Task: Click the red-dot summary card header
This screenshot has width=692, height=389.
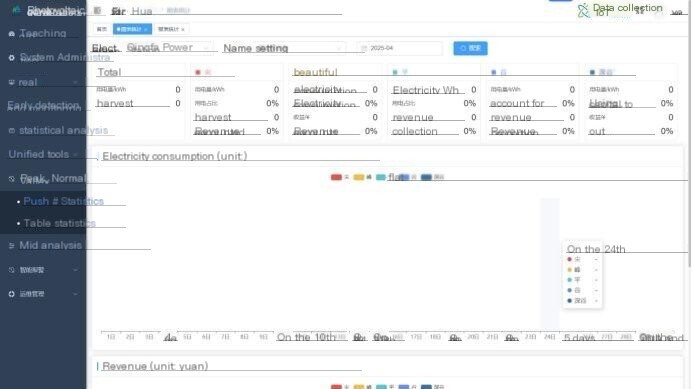Action: click(203, 72)
